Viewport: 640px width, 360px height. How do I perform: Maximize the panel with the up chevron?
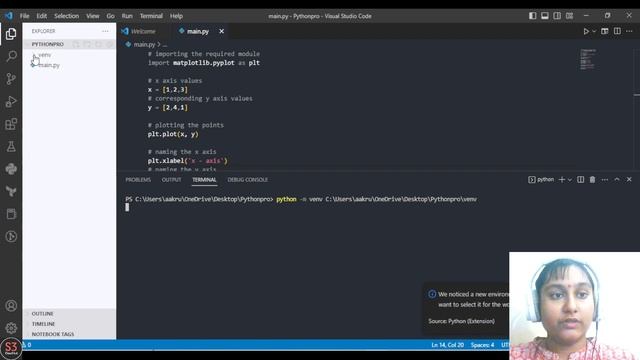click(x=617, y=180)
